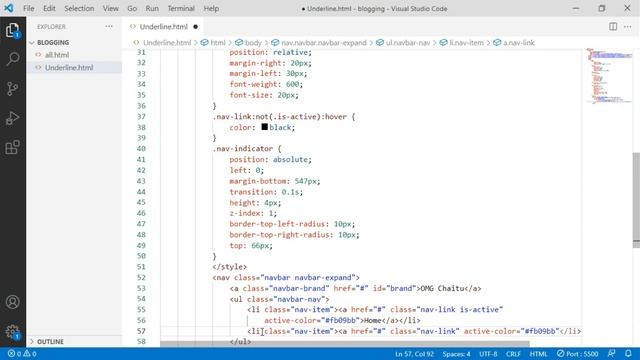
Task: Open Source Control view
Action: point(13,89)
